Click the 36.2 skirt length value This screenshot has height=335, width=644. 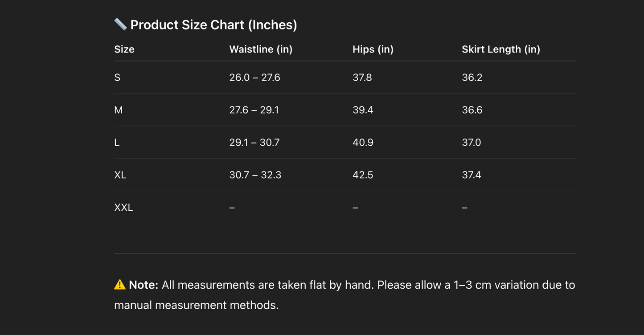pyautogui.click(x=472, y=78)
